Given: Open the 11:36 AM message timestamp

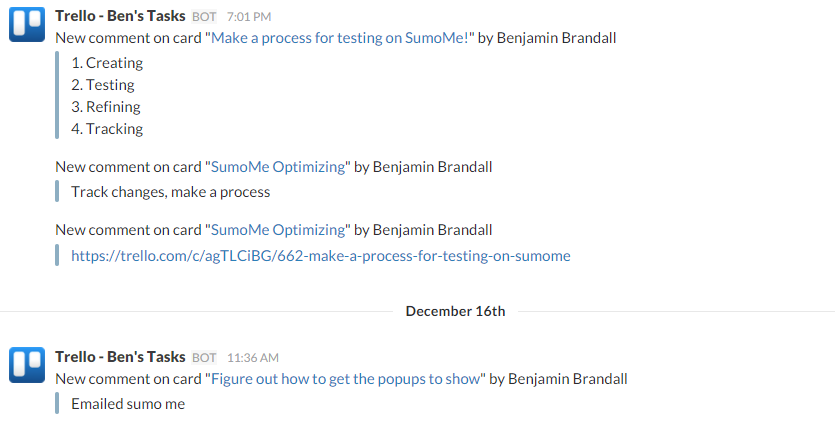Looking at the screenshot, I should click(x=252, y=358).
